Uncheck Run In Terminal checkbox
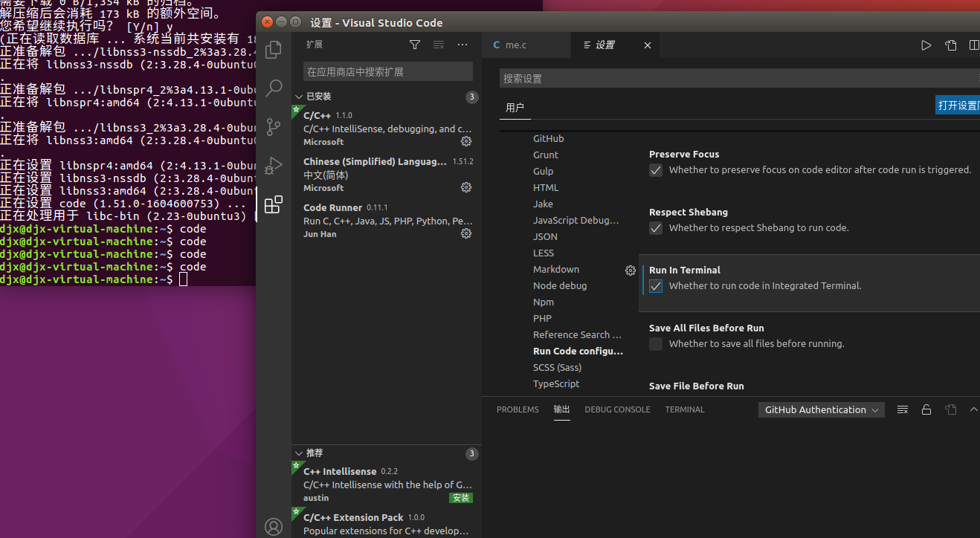980x538 pixels. [656, 286]
